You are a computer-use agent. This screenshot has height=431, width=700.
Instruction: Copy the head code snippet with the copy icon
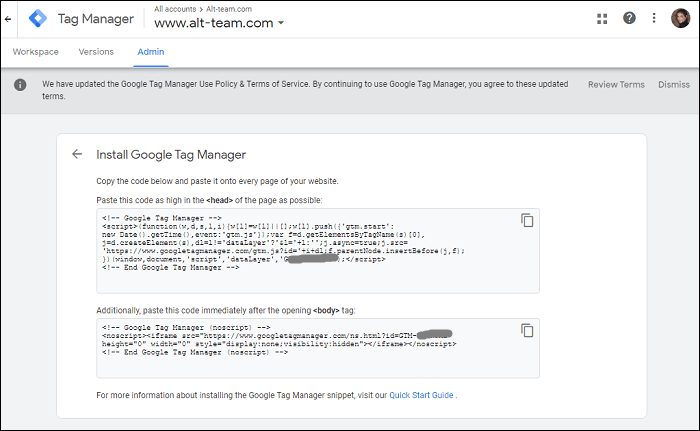pos(527,220)
